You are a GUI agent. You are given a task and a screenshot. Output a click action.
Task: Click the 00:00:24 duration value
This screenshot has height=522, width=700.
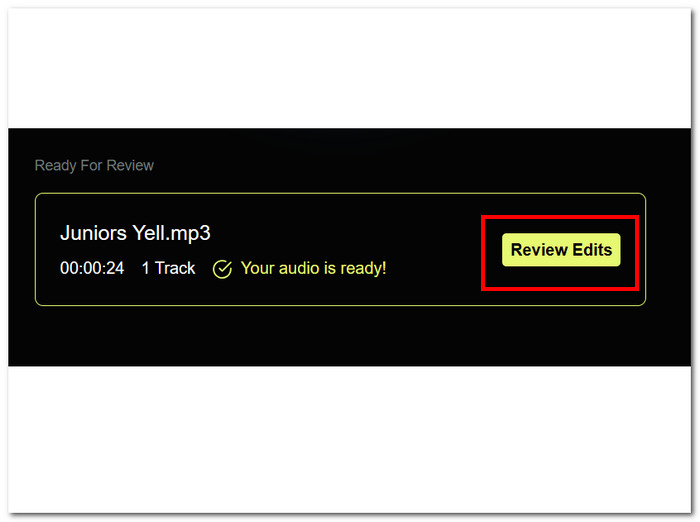[x=92, y=268]
